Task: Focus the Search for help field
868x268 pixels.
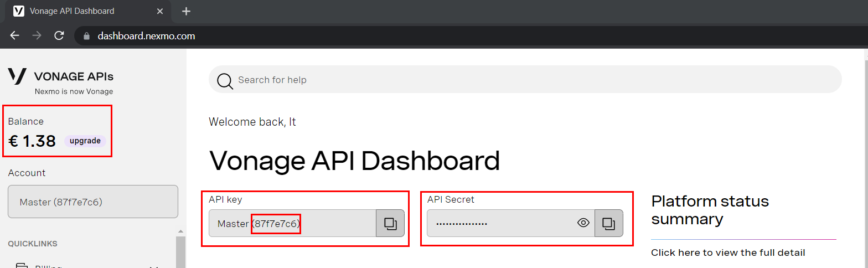Action: [x=531, y=80]
